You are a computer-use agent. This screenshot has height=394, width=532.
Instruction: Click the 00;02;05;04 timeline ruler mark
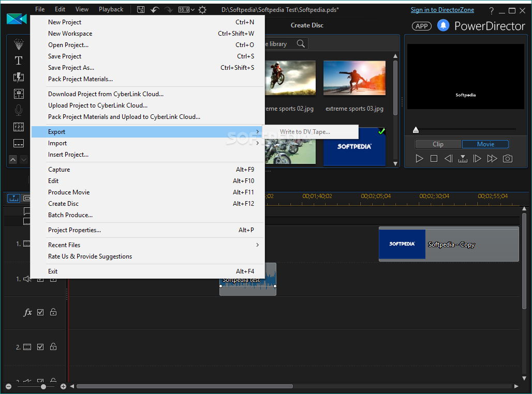tap(376, 196)
